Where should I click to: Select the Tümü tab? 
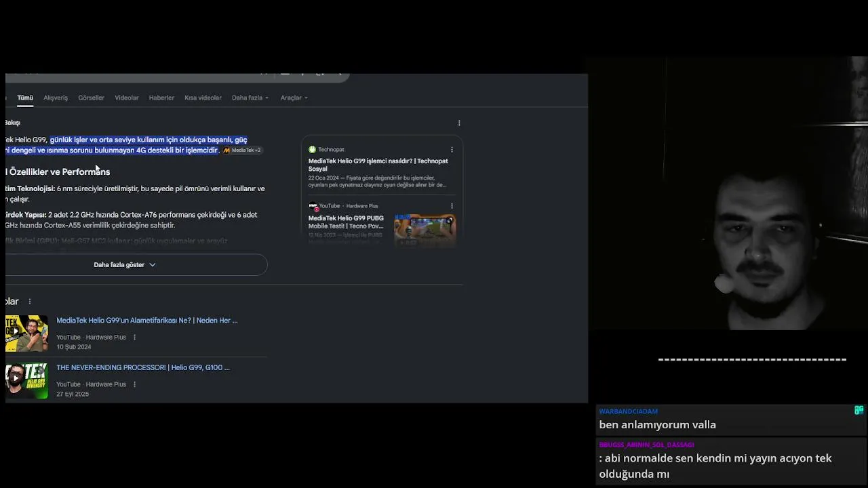pyautogui.click(x=25, y=98)
